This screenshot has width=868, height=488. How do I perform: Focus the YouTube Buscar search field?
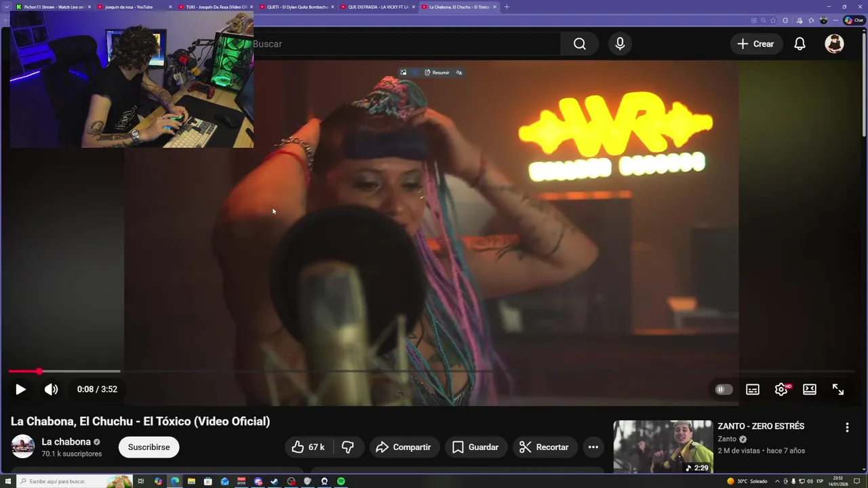click(407, 43)
